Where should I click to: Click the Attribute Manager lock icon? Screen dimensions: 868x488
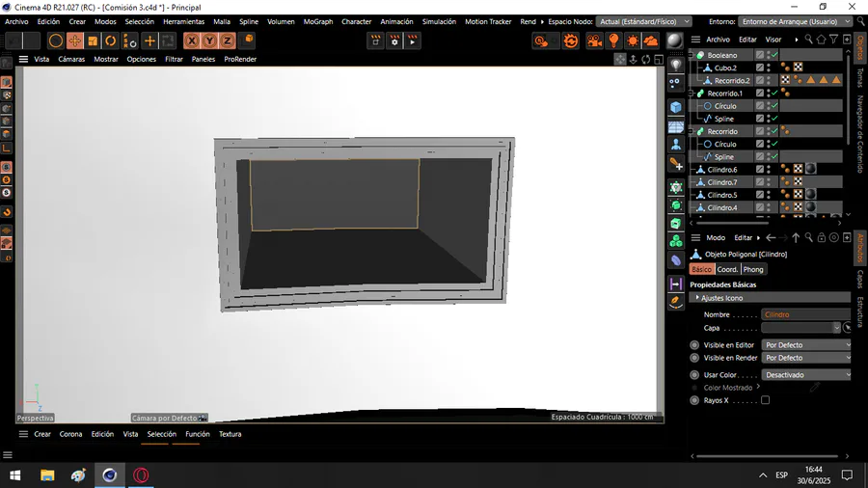coord(822,238)
